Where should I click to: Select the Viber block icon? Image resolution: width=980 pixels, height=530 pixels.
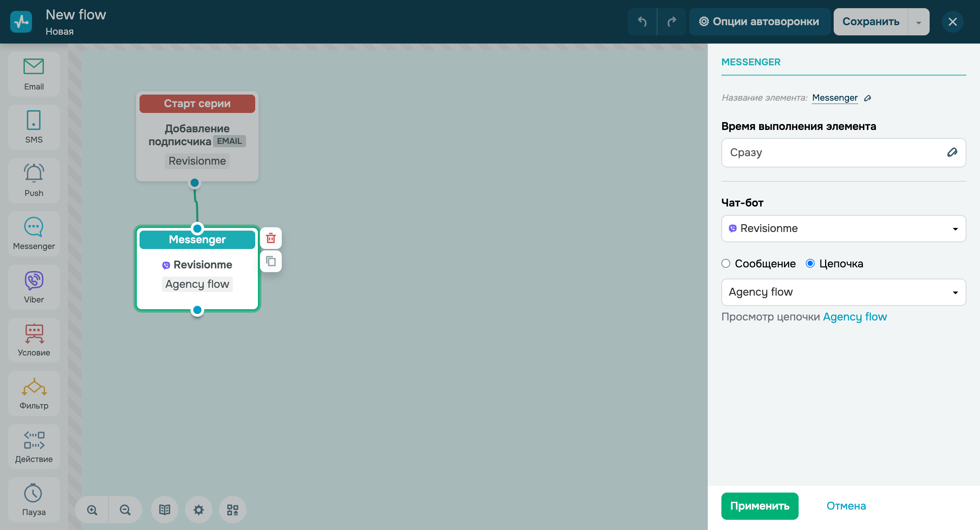pos(34,287)
